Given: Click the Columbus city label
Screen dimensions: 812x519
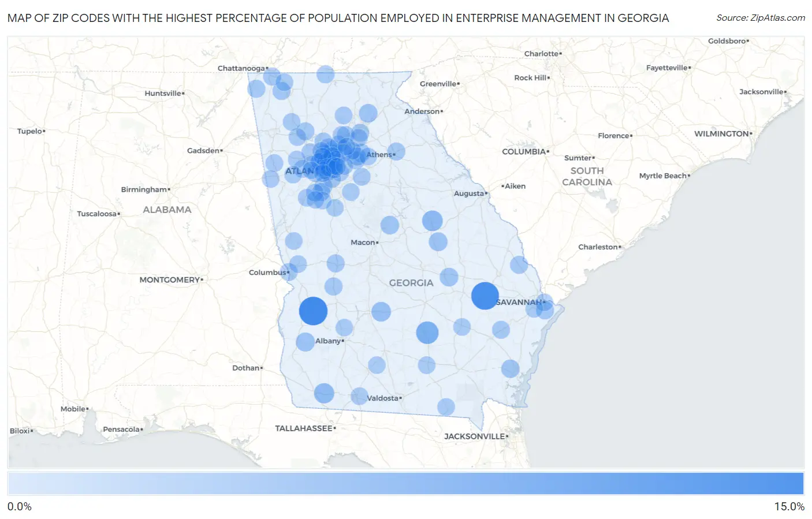Looking at the screenshot, I should [x=267, y=272].
